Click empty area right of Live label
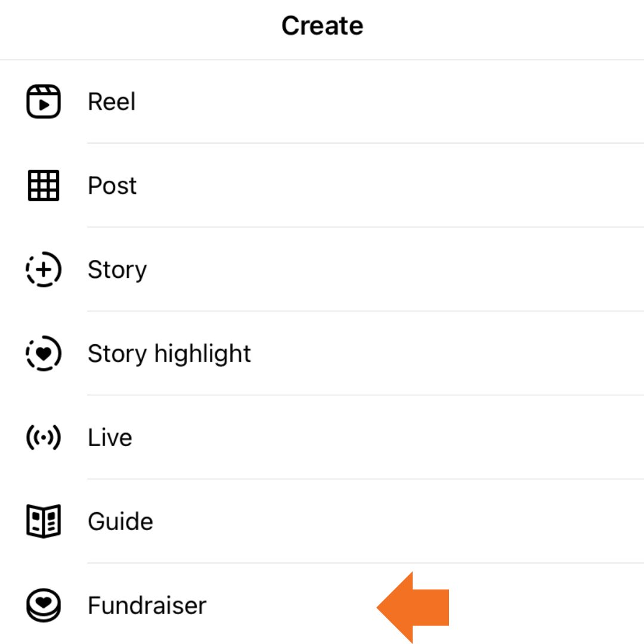Viewport: 644px width, 644px height. 388,438
